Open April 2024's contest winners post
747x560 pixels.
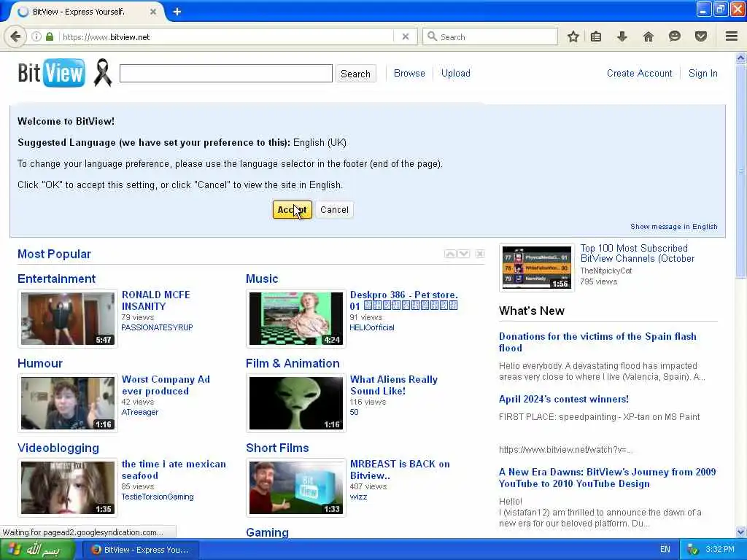pos(564,399)
